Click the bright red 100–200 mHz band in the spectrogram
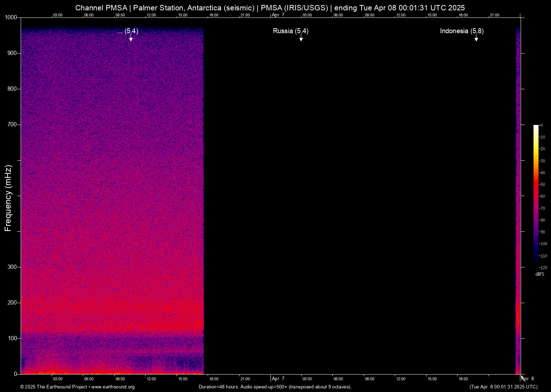Viewport: 551px width, 392px height. pos(112,314)
